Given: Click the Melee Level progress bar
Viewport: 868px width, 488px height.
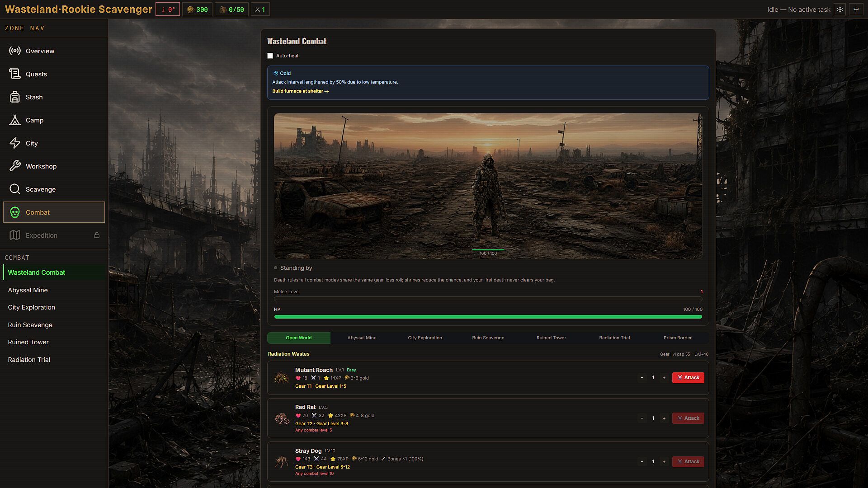Looking at the screenshot, I should coord(488,299).
